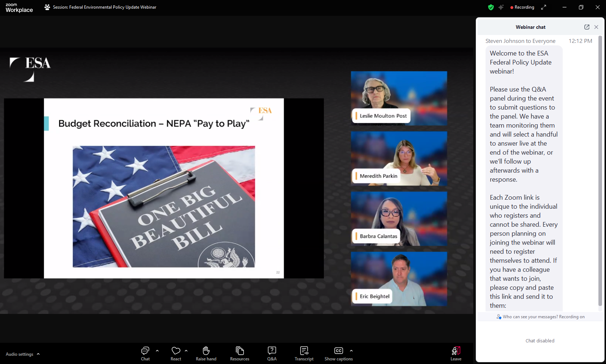
Task: Toggle Show captions on
Action: point(338,351)
